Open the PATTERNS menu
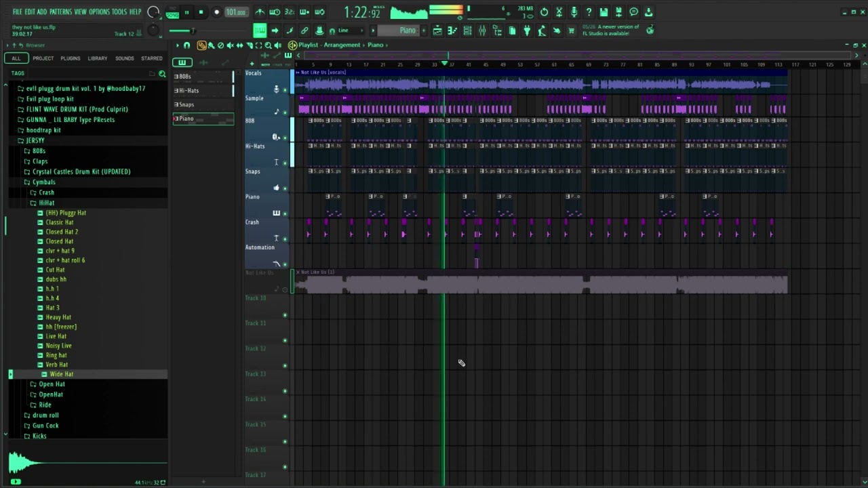This screenshot has height=488, width=868. click(60, 12)
